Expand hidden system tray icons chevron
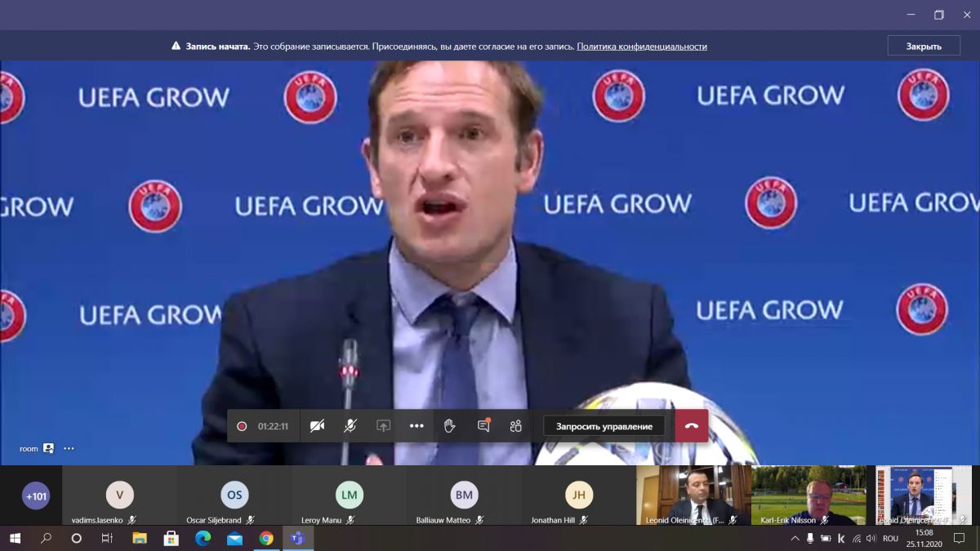The width and height of the screenshot is (980, 551). [795, 538]
